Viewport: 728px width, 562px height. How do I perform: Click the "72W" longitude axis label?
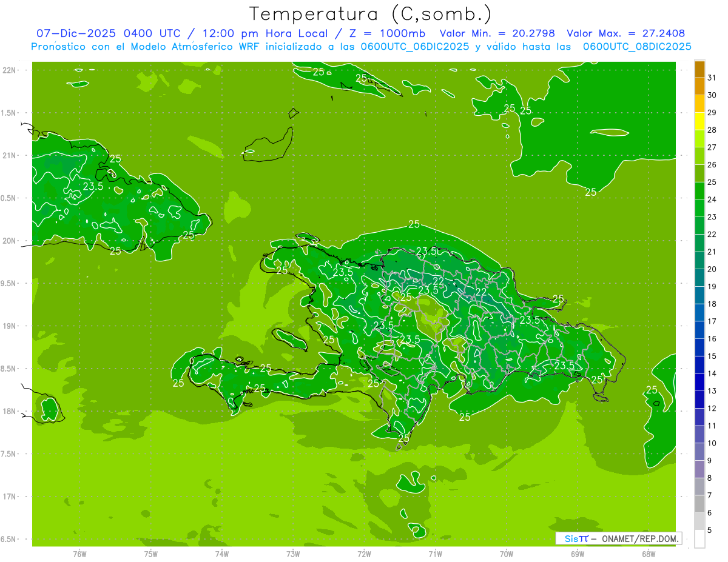click(364, 554)
